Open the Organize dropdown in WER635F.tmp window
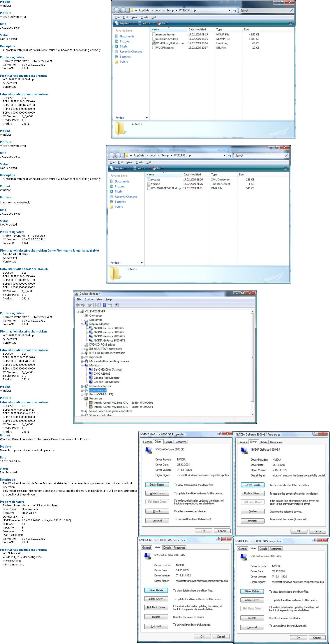The height and width of the screenshot is (644, 330). coord(125,23)
